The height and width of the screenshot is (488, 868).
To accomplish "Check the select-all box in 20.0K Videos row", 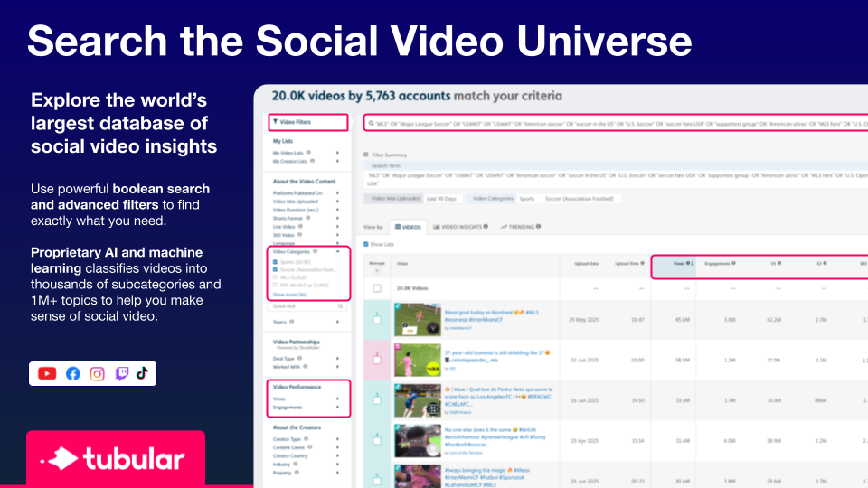I will pyautogui.click(x=377, y=288).
